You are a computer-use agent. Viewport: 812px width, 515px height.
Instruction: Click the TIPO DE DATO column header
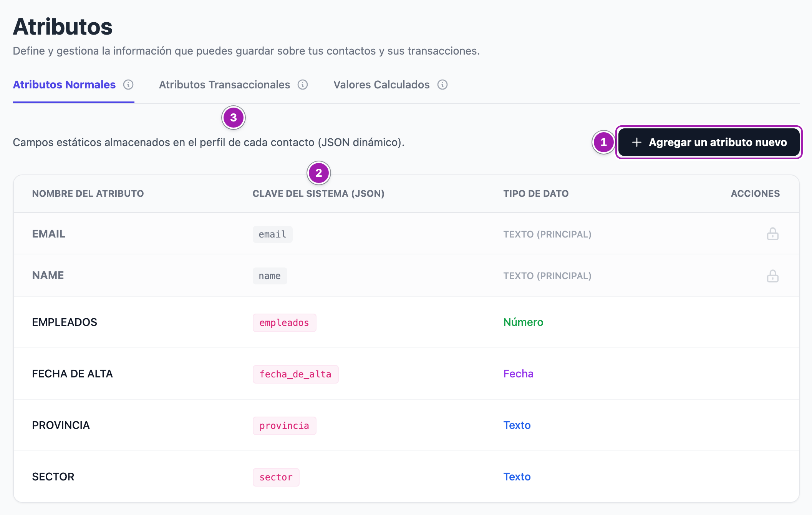[x=536, y=194]
